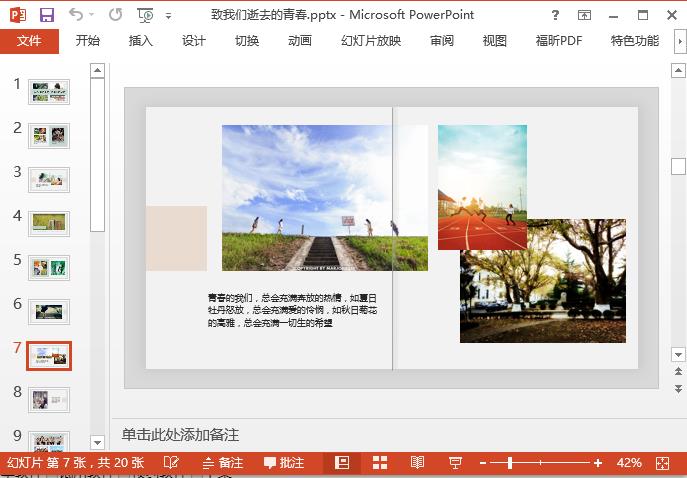Select slide 7 thumbnail
The image size is (687, 478).
point(49,356)
